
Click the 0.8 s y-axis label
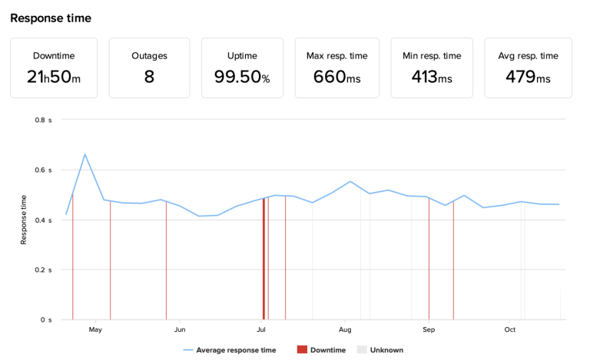click(43, 120)
